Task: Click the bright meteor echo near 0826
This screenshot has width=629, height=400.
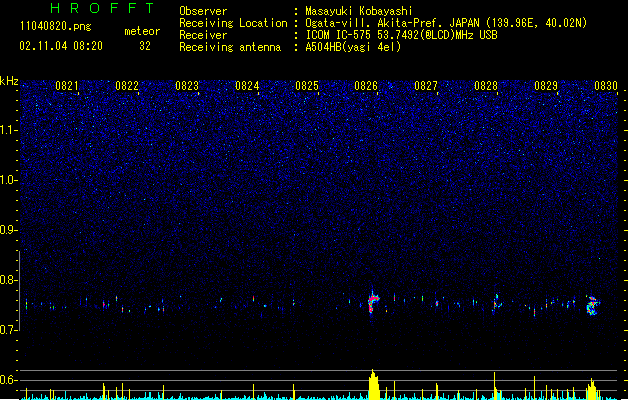Action: coord(373,303)
